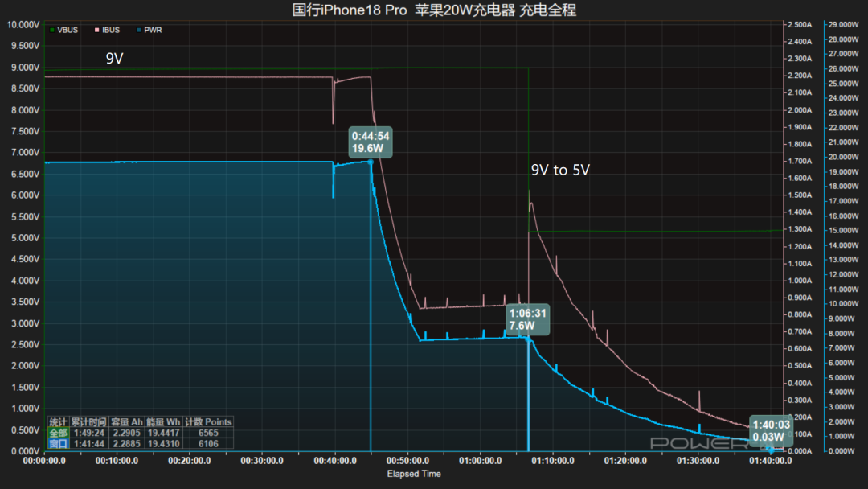Select the 2.2905 capacity value
The image size is (868, 489).
[x=127, y=433]
